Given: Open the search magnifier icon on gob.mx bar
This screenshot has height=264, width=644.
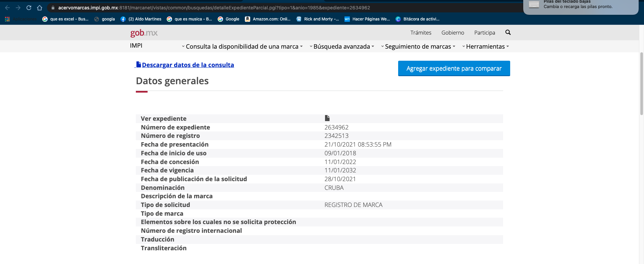Looking at the screenshot, I should (508, 33).
